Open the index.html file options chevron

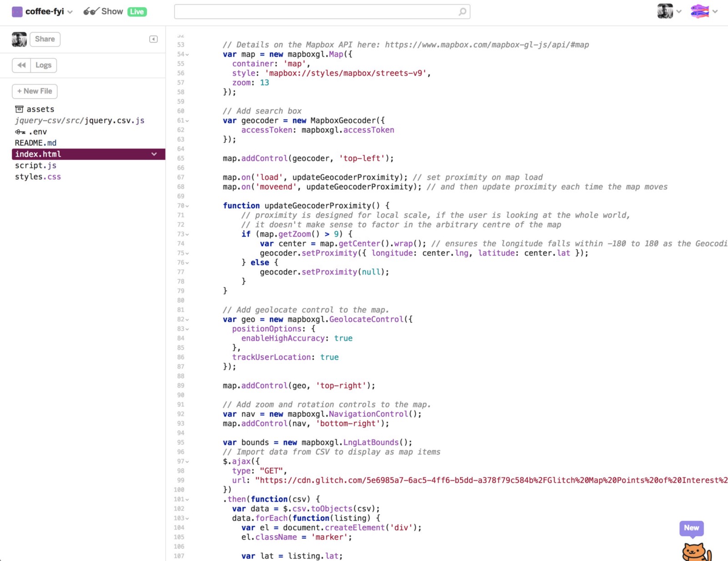[x=154, y=154]
